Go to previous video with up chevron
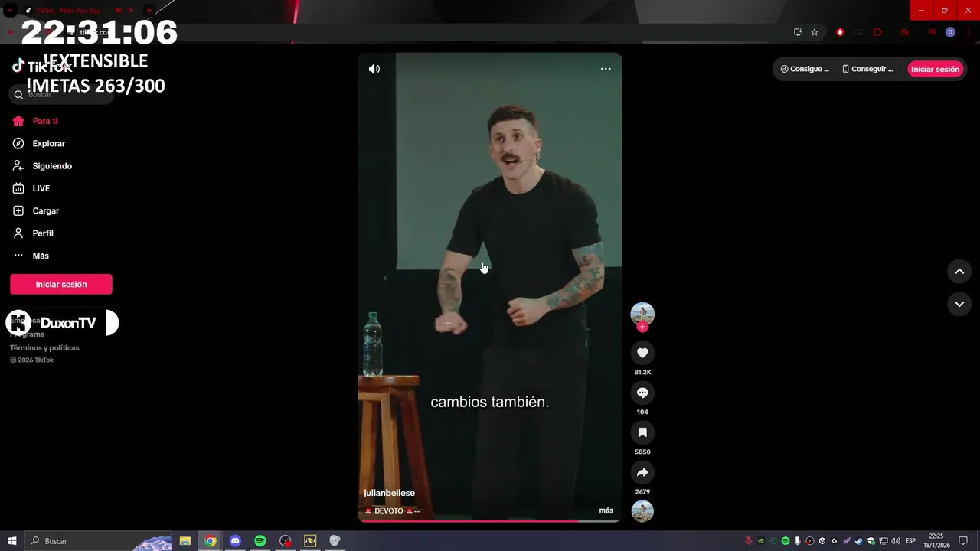The width and height of the screenshot is (980, 551). coord(959,272)
